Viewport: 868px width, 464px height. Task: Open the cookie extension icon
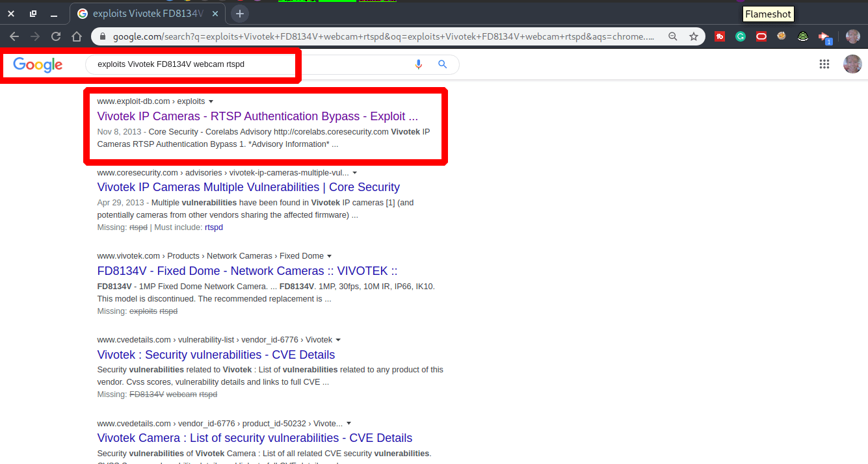pos(782,37)
